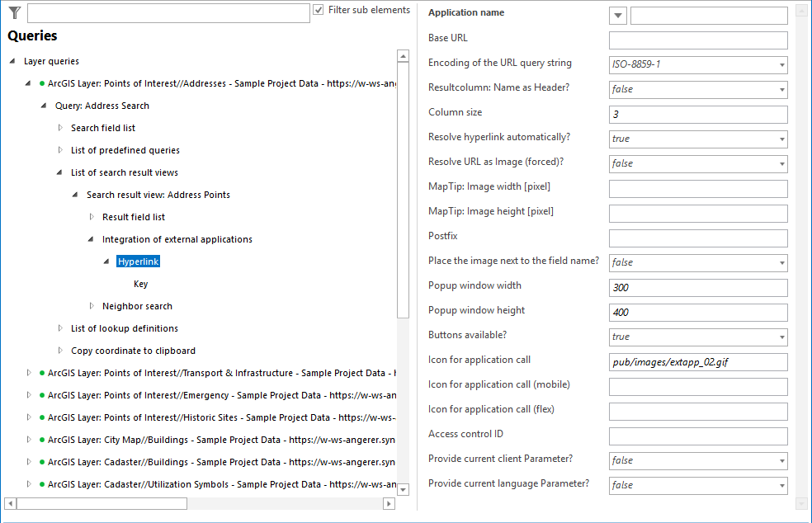Select the Copy coordinate to clipboard node
The width and height of the screenshot is (812, 523).
(x=134, y=350)
